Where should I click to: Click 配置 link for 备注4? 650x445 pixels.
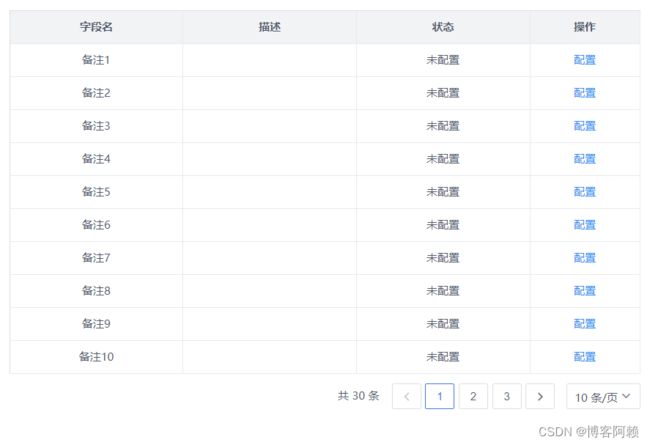[585, 159]
